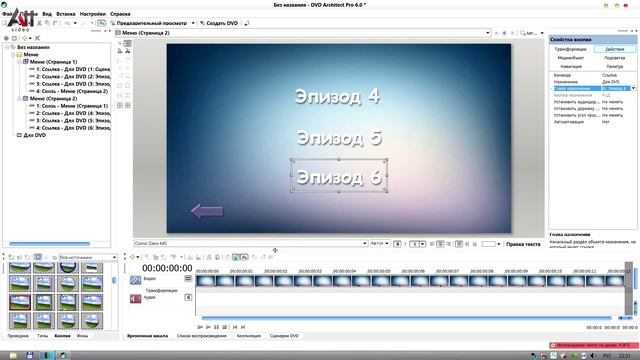Switch to Действия properties tab

615,49
